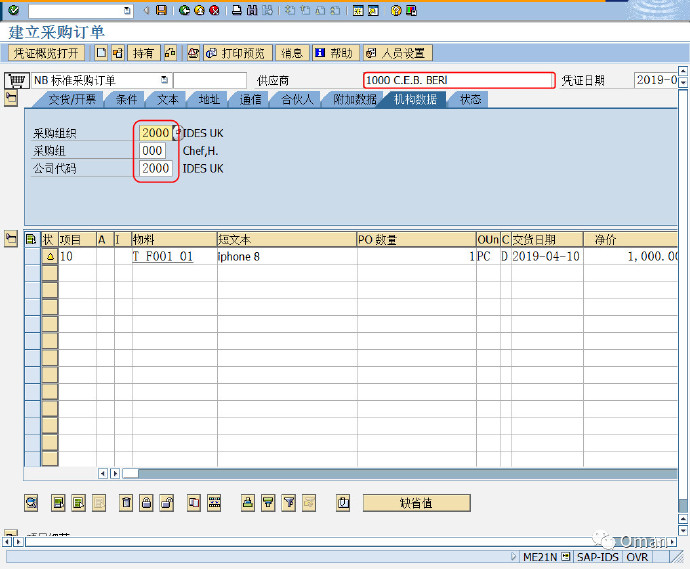Click the ME21N transaction status dropdown
This screenshot has width=690, height=569.
click(566, 557)
